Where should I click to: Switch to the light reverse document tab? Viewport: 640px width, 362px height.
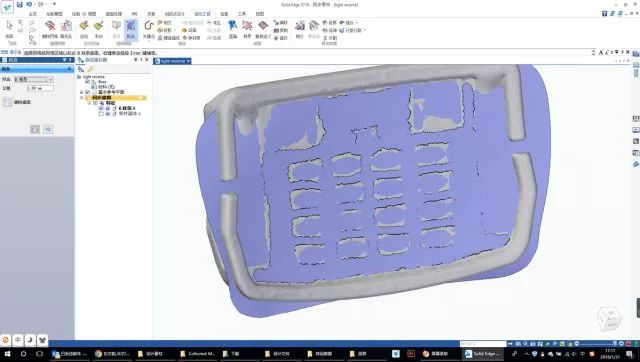coord(172,61)
